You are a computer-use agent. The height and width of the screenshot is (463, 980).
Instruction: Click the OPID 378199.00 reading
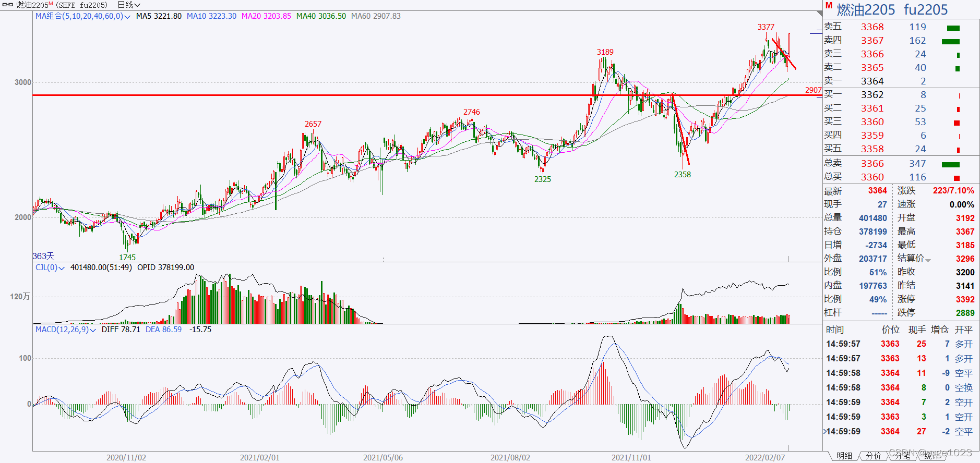point(165,267)
